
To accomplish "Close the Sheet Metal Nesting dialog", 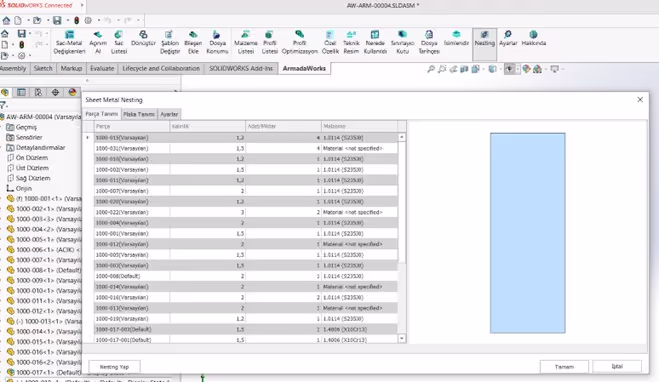I will pyautogui.click(x=640, y=100).
